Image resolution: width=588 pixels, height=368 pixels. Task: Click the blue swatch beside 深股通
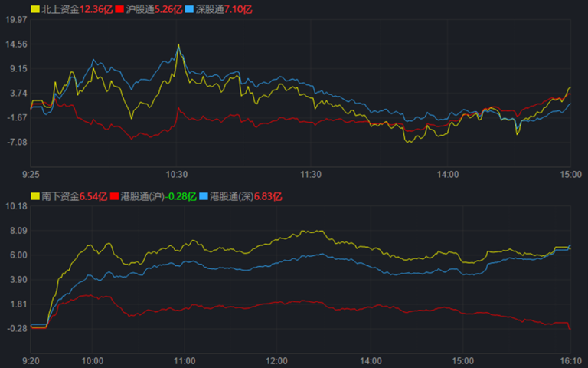coord(191,8)
